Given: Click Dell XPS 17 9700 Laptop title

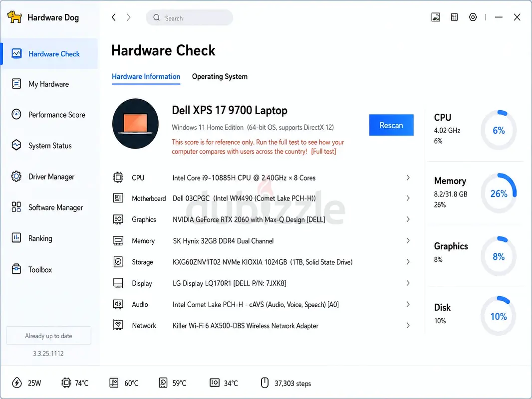Looking at the screenshot, I should [x=230, y=110].
